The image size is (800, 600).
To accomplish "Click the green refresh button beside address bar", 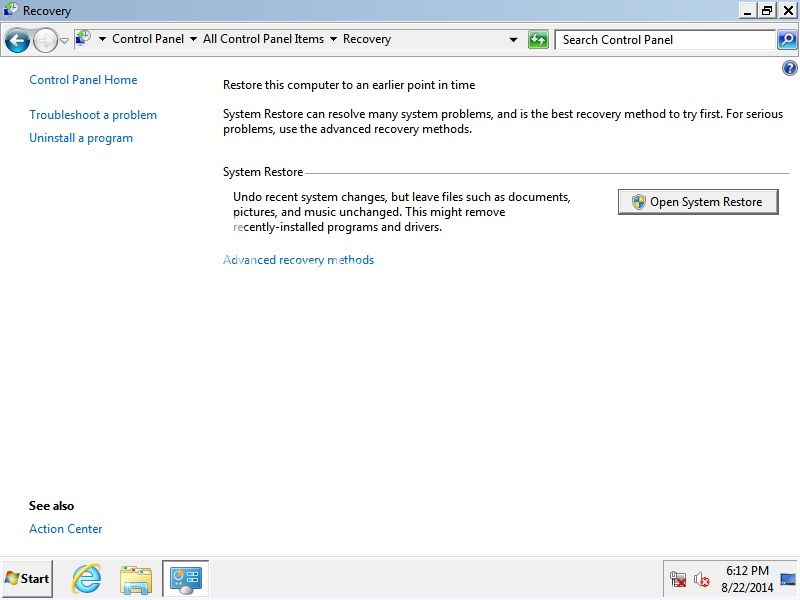I will [538, 39].
